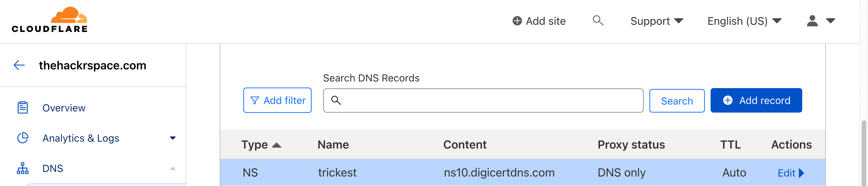The image size is (868, 186).
Task: Click the Add filter button
Action: (x=277, y=100)
